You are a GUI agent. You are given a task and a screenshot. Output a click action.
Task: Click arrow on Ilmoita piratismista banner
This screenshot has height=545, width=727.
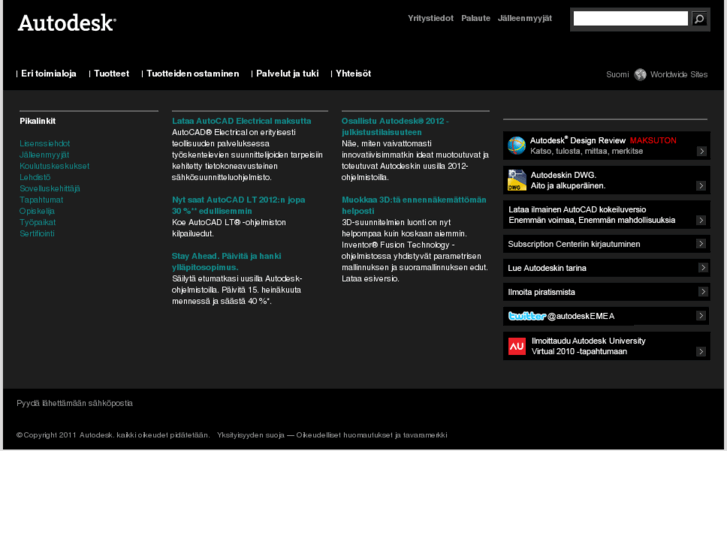coord(703,291)
